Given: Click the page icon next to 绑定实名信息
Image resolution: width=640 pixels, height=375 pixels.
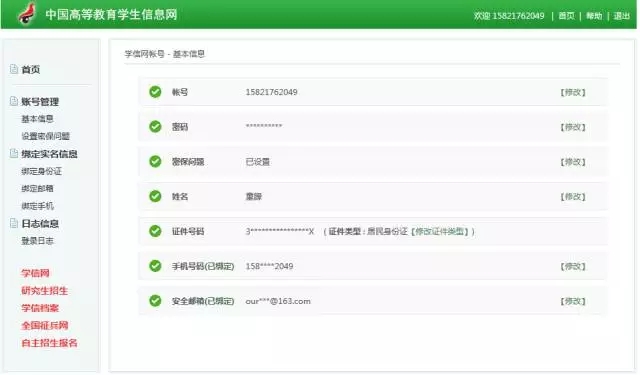Looking at the screenshot, I should pos(14,153).
